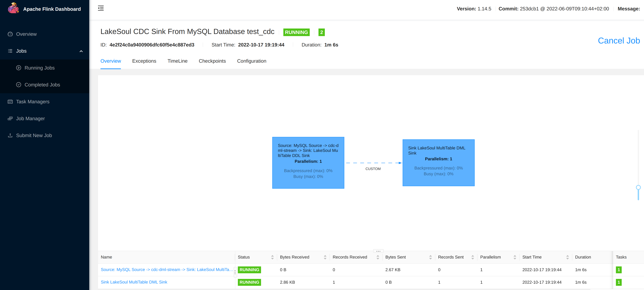Click the Overview dashboard icon in sidebar
The height and width of the screenshot is (290, 644).
(10, 34)
